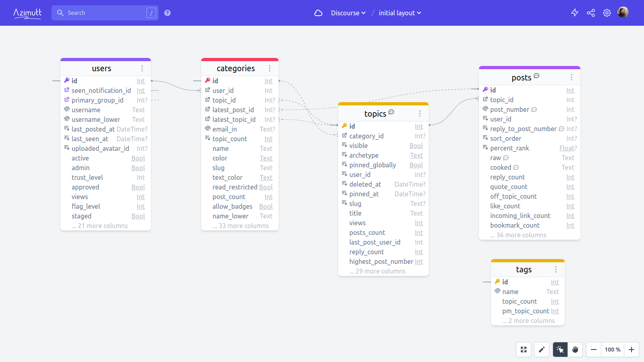The height and width of the screenshot is (362, 644).
Task: Select the hand pan tool
Action: pos(575,350)
